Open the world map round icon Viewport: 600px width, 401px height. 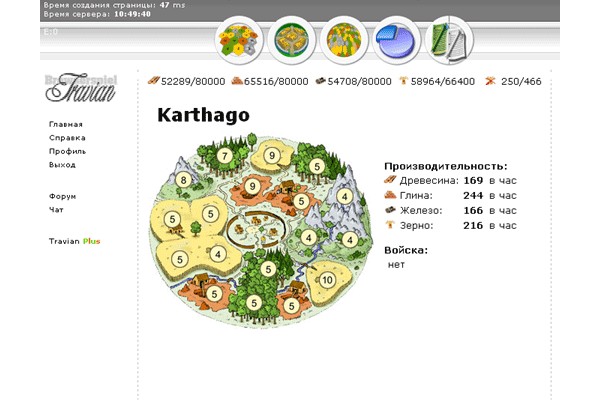[344, 40]
